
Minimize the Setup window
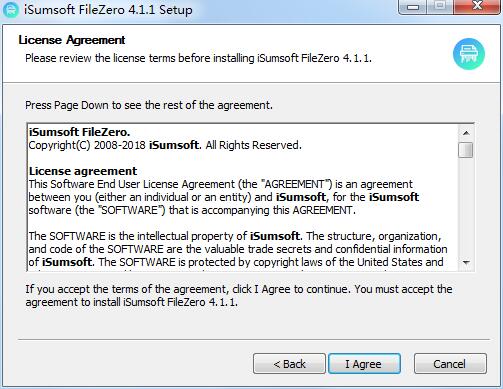(x=413, y=7)
